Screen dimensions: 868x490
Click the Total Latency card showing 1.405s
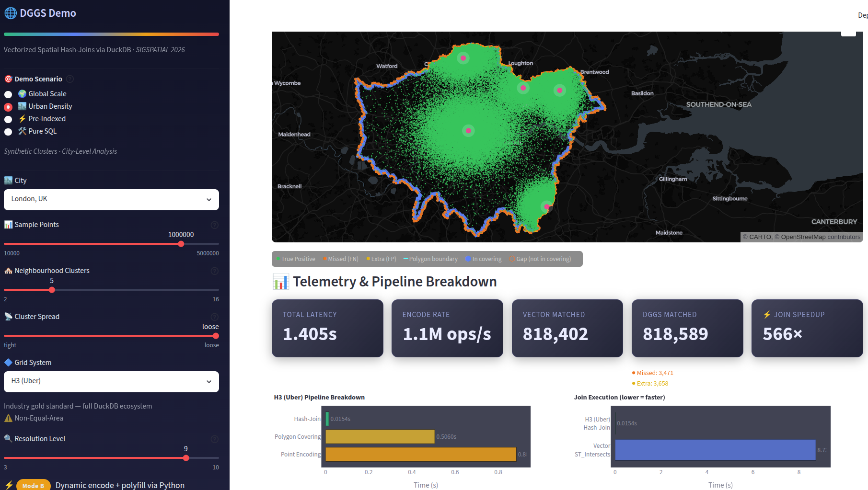327,328
